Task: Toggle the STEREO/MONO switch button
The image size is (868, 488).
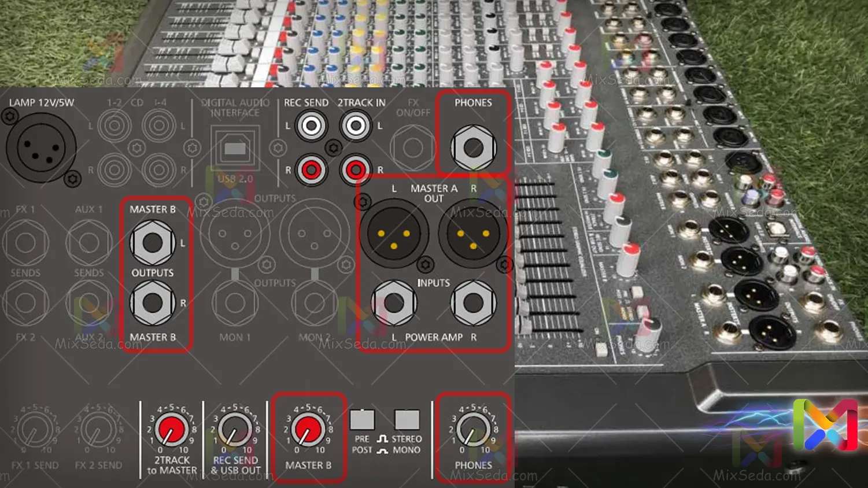Action: coord(407,419)
